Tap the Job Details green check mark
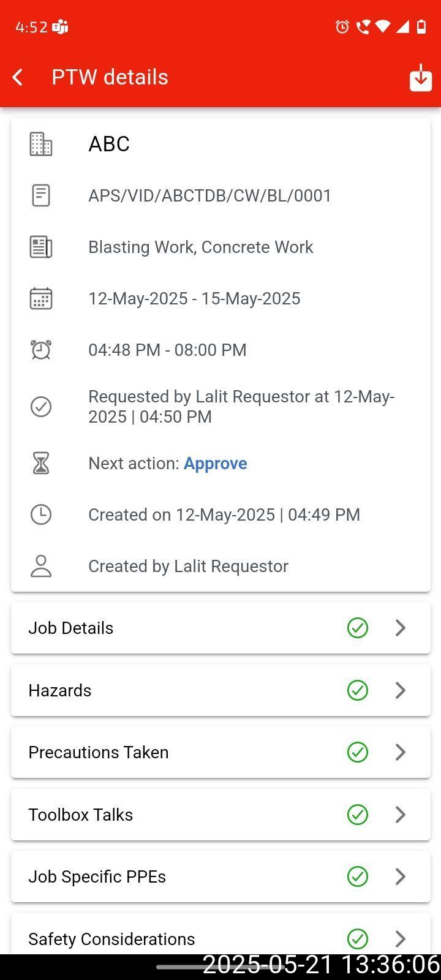Screen dimensions: 441x980 pyautogui.click(x=358, y=628)
